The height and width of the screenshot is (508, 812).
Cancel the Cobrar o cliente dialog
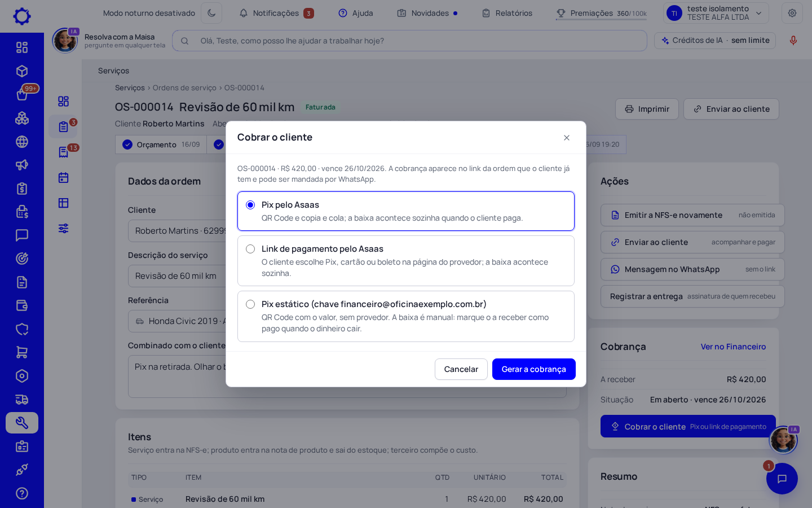[x=461, y=369]
